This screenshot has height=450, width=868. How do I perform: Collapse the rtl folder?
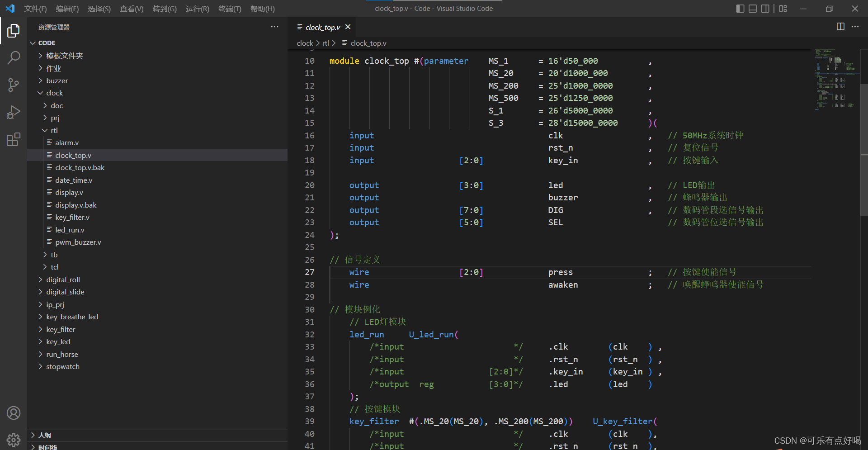(54, 130)
